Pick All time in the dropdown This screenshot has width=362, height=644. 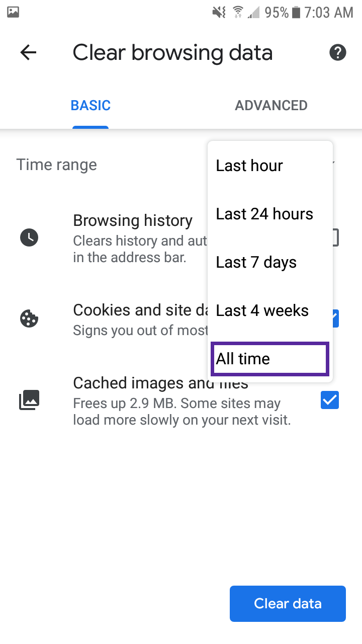point(270,359)
